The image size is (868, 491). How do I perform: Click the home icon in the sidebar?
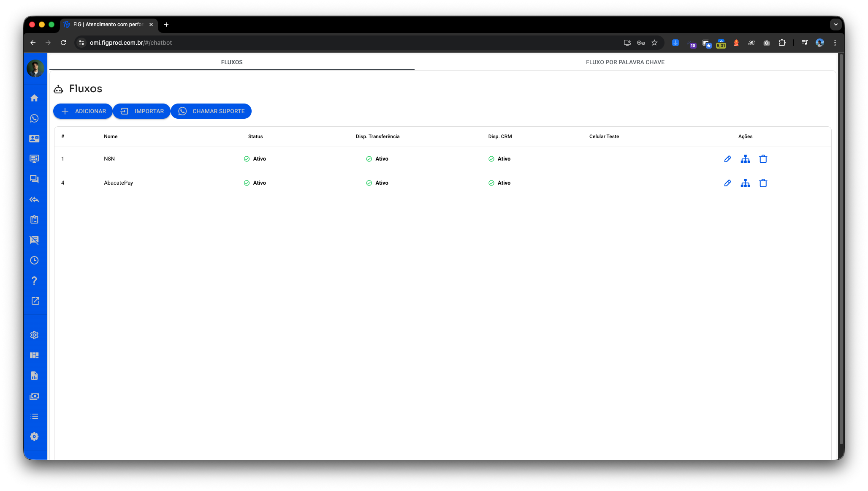coord(35,98)
